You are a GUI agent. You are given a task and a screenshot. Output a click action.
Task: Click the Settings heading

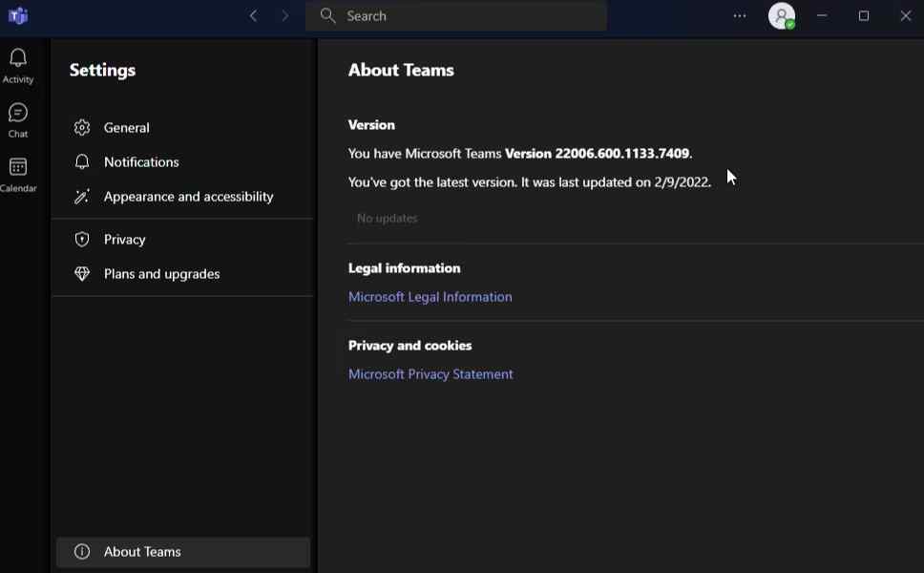102,70
